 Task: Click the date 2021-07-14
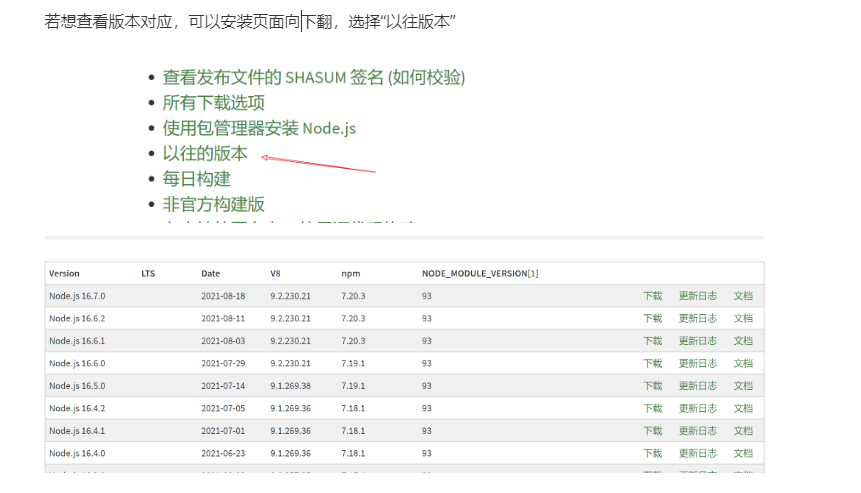223,386
